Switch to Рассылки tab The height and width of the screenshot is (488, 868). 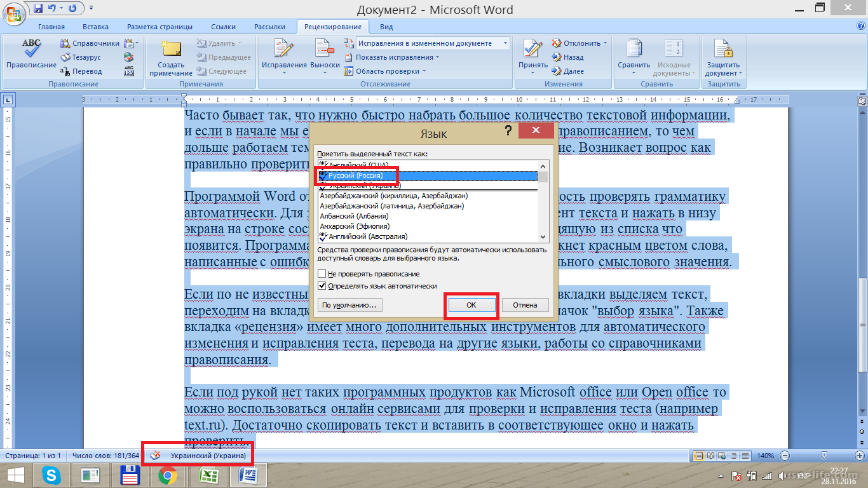(269, 27)
